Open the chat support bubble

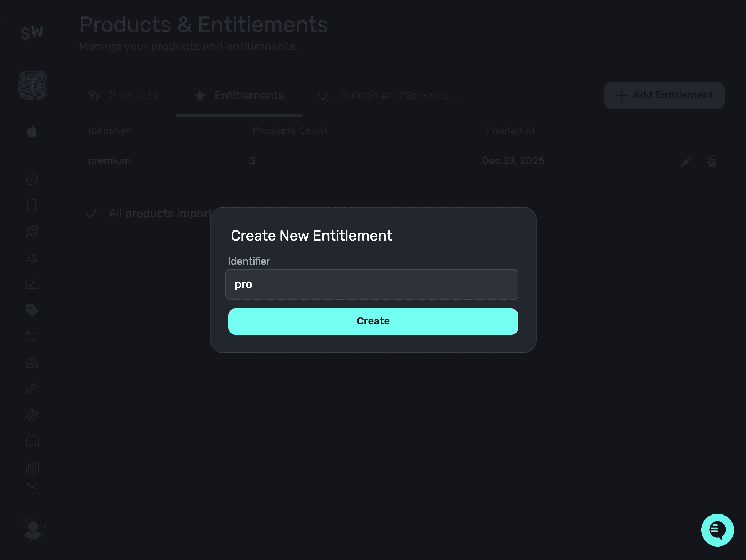[x=717, y=530]
